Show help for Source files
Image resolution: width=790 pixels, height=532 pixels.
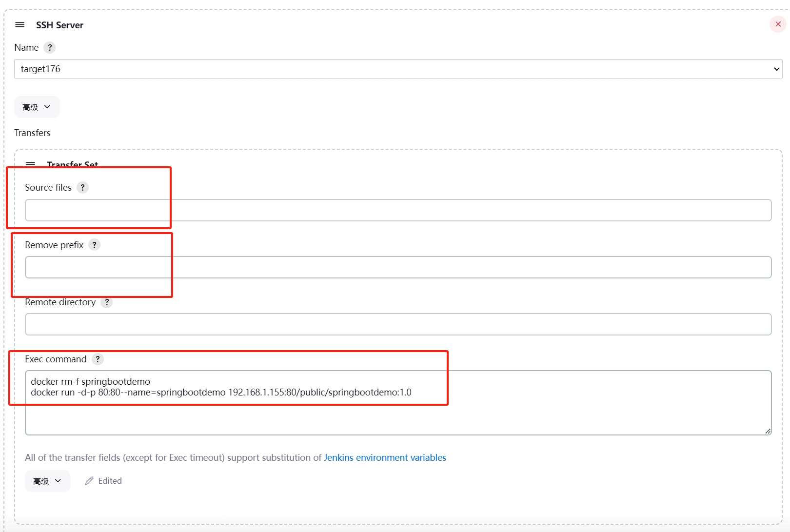(x=82, y=187)
